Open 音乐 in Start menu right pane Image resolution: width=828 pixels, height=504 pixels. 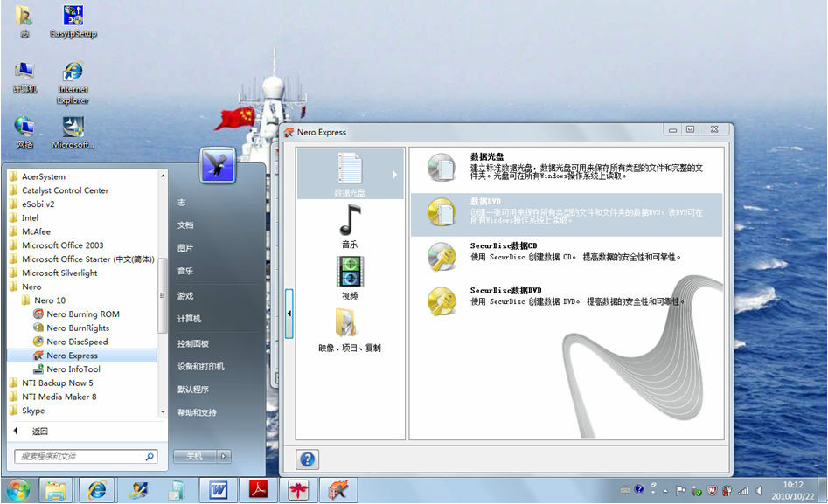185,271
